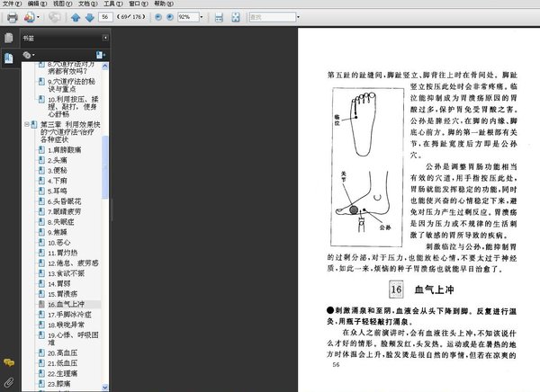Select bookmark 5.耳鸣
This screenshot has width=540, height=392.
point(58,191)
